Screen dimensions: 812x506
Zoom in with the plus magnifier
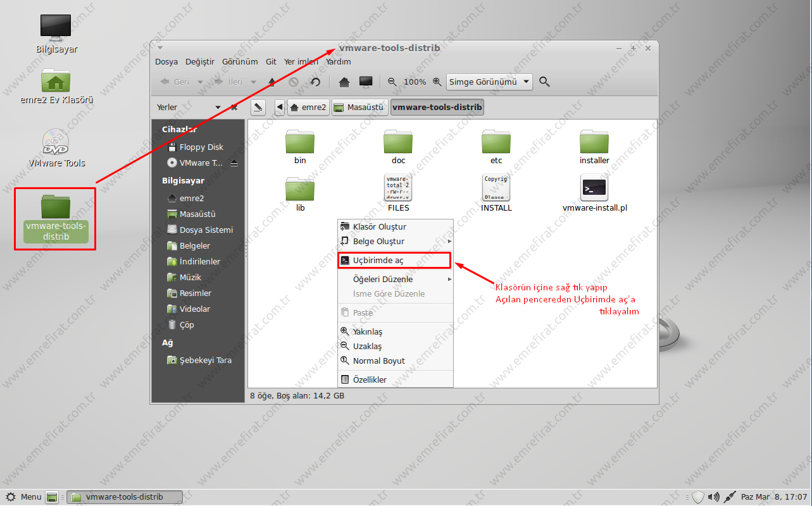pos(437,82)
